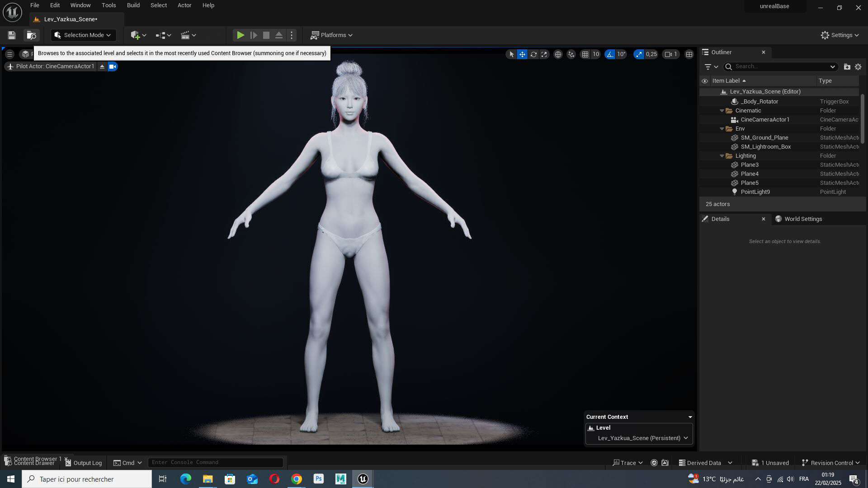868x488 pixels.
Task: Open the Output Log panel
Action: point(84,463)
